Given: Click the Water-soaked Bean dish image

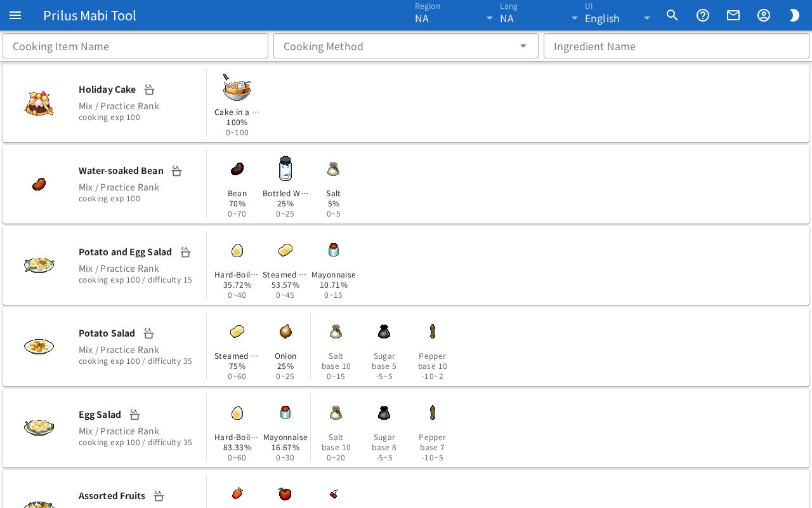Looking at the screenshot, I should (39, 184).
